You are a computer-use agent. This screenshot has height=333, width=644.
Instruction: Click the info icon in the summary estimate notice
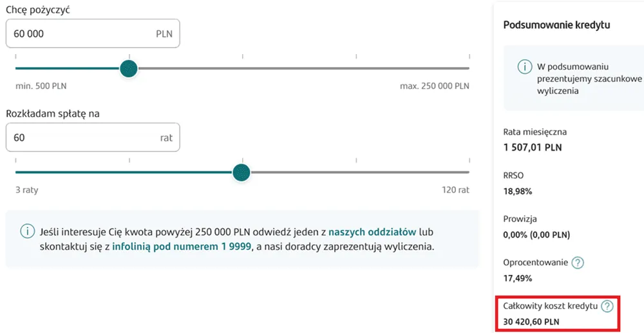525,66
